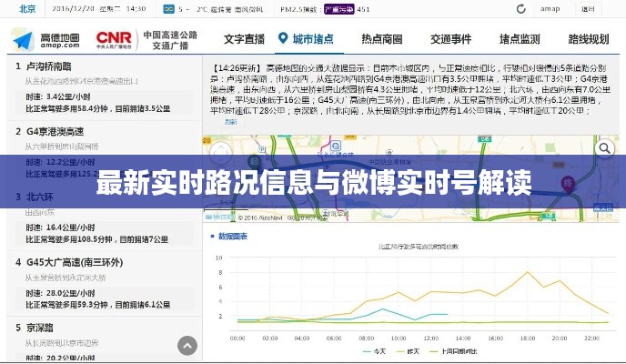Open the 热点商圈 tab

click(x=381, y=40)
